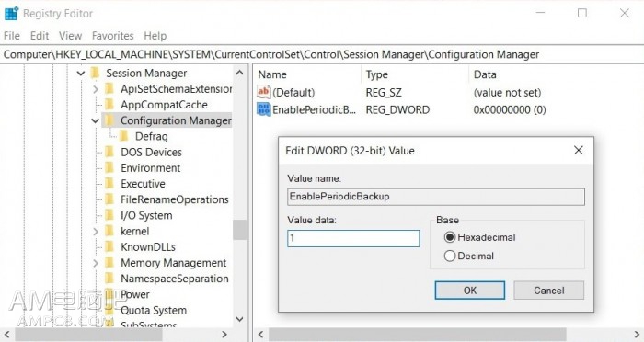Click the Environment folder icon
644x342 pixels.
(x=109, y=167)
